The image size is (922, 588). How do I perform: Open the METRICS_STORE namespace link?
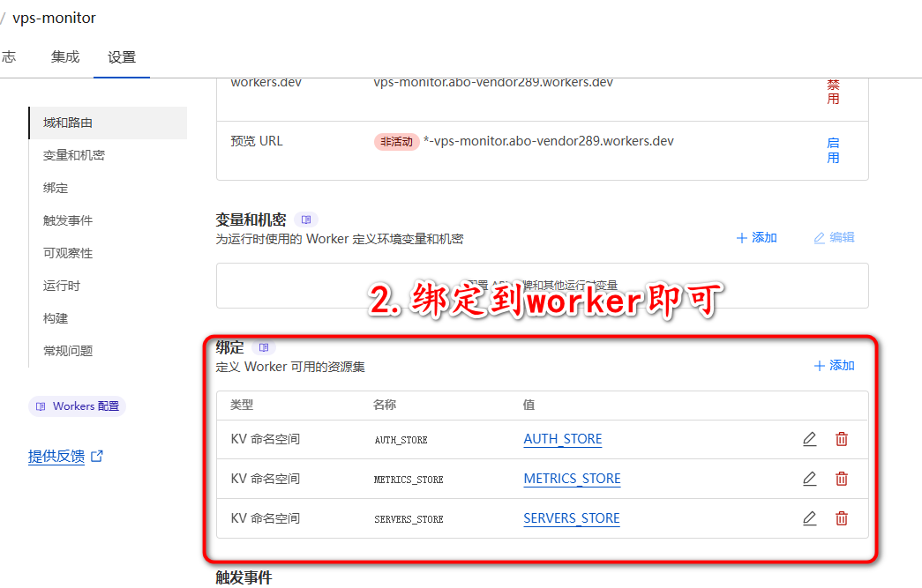(572, 479)
